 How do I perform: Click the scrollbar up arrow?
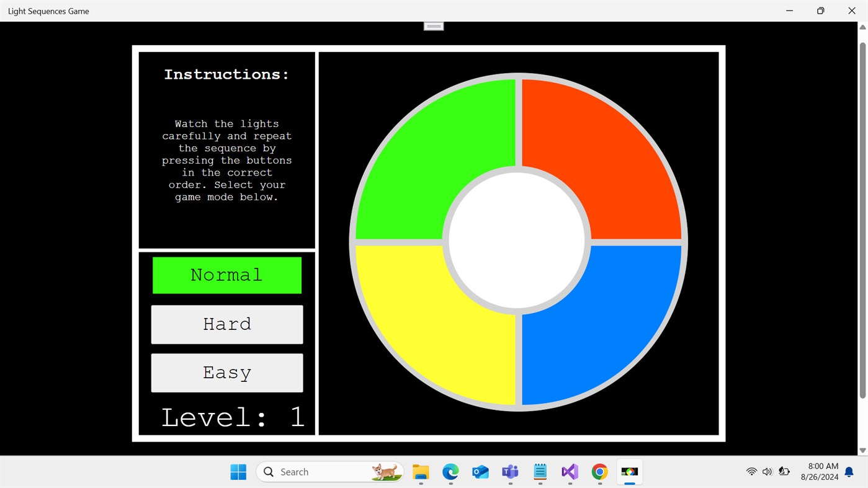click(863, 27)
